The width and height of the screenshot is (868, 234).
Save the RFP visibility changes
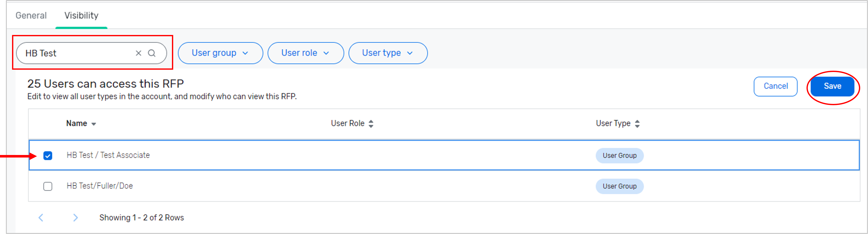pos(832,86)
